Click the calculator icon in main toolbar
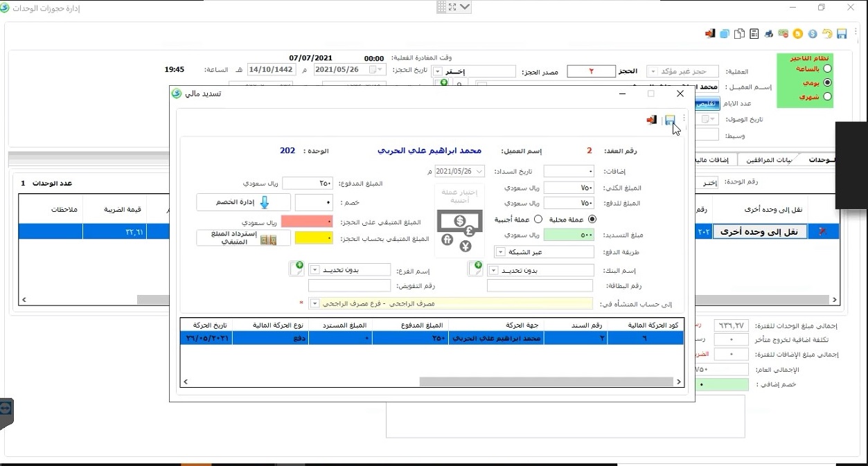868x466 pixels. click(754, 33)
